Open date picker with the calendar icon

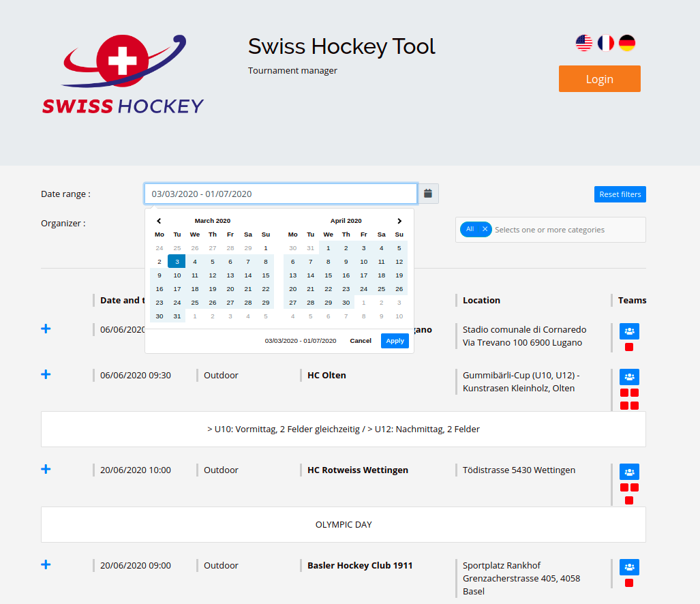[x=428, y=194]
